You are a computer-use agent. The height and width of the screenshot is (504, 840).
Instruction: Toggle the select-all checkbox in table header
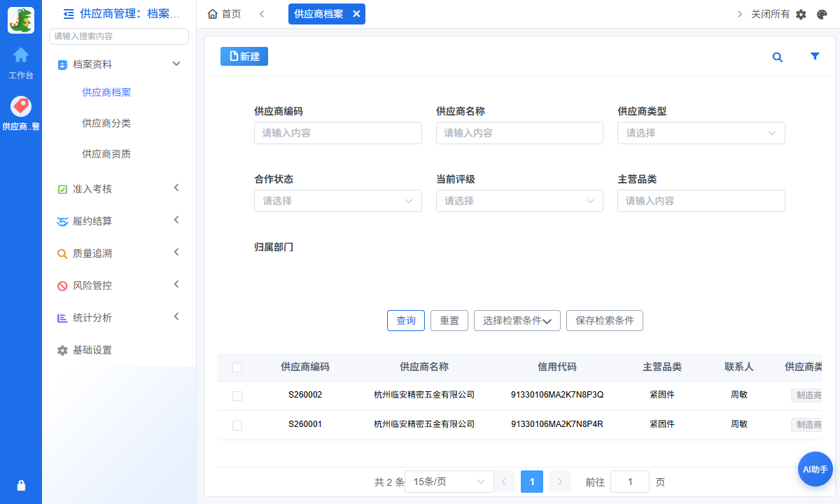237,367
